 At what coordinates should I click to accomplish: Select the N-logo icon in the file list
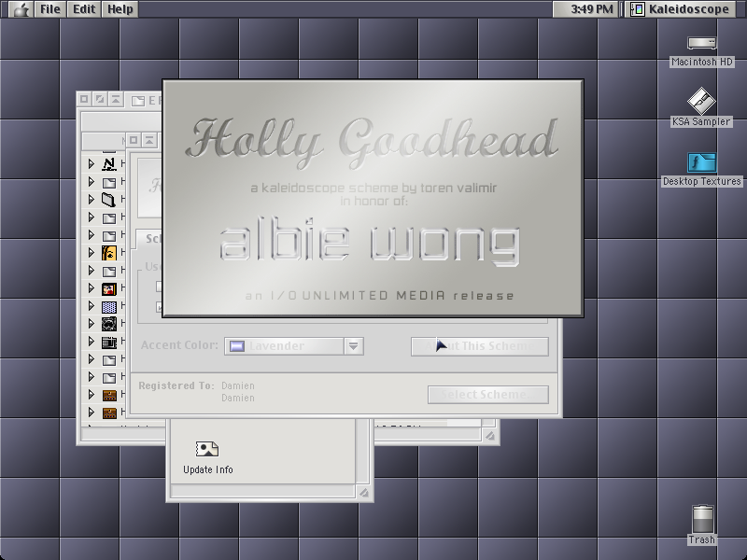point(109,164)
